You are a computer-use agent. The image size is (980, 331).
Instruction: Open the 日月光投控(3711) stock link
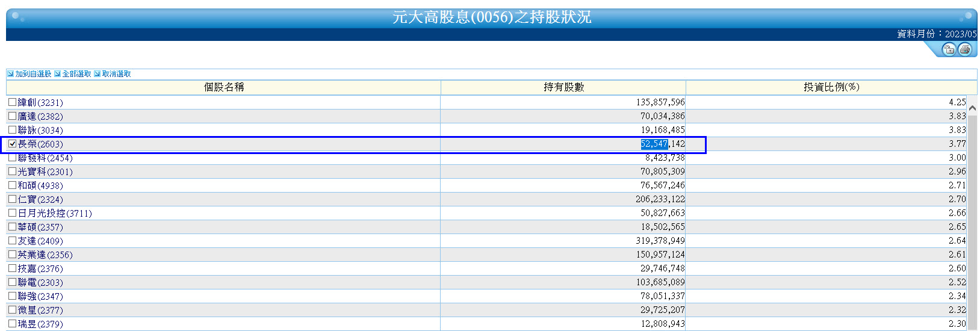pos(55,214)
